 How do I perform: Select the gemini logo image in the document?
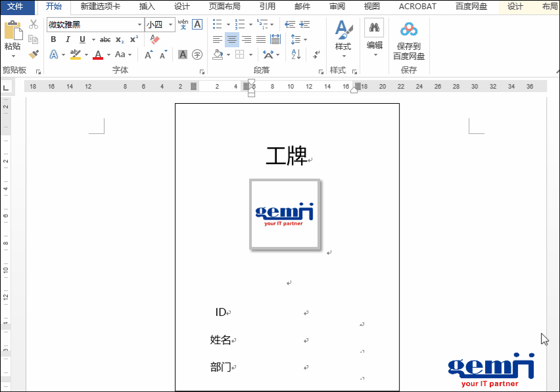coord(285,214)
